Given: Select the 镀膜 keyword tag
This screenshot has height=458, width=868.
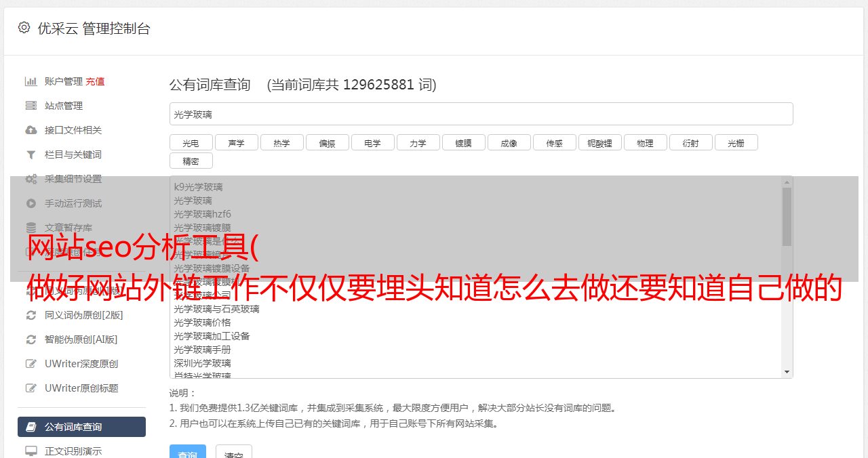Looking at the screenshot, I should click(464, 143).
